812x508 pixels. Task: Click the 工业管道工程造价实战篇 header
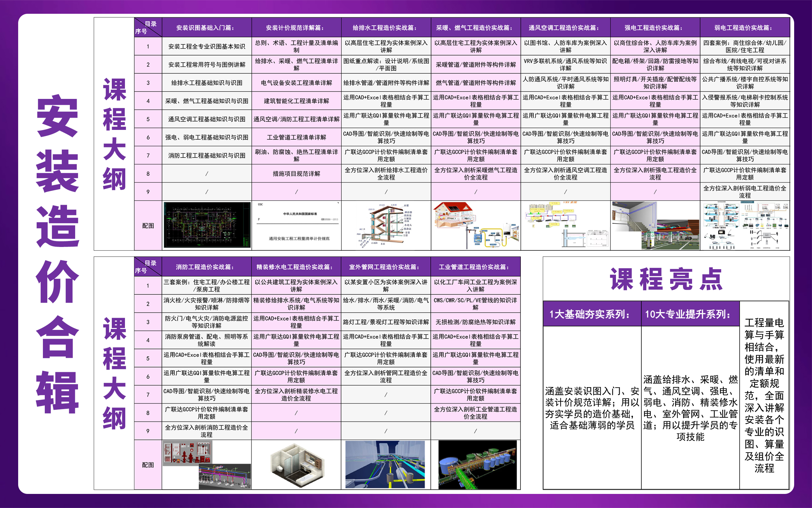coord(476,267)
